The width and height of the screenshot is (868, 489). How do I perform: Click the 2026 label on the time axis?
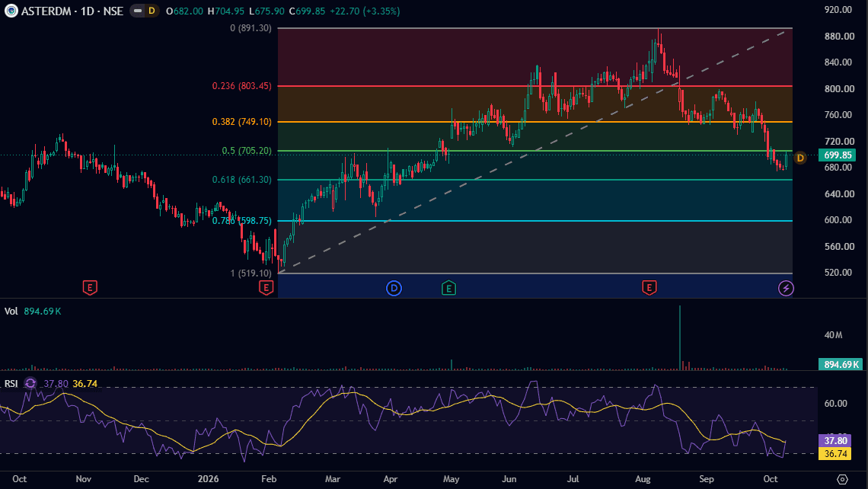tap(208, 479)
